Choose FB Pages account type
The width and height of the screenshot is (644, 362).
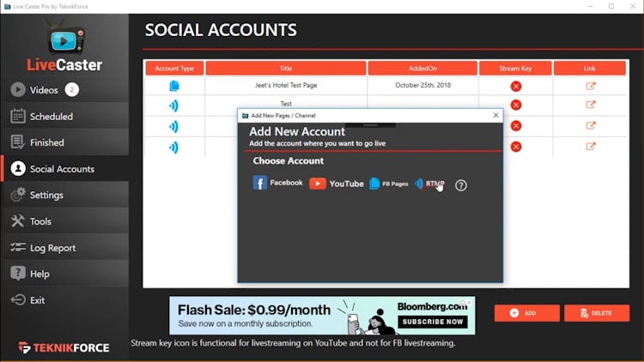[x=388, y=184]
